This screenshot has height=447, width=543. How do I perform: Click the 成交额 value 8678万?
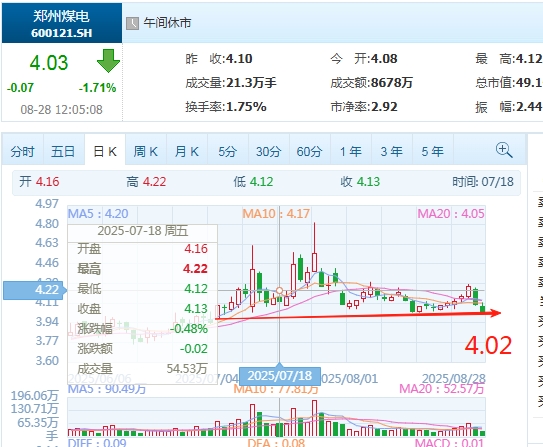click(x=392, y=83)
